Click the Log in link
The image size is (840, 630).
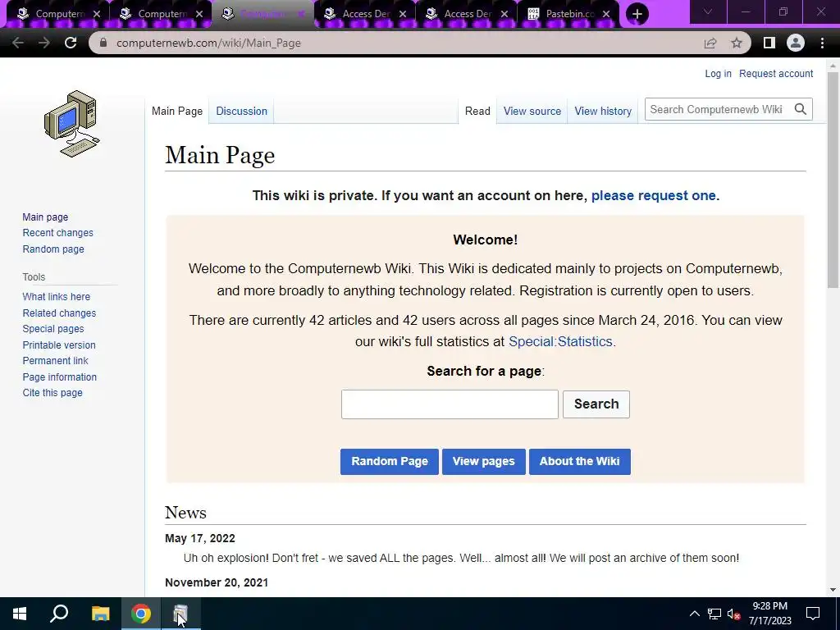click(718, 73)
